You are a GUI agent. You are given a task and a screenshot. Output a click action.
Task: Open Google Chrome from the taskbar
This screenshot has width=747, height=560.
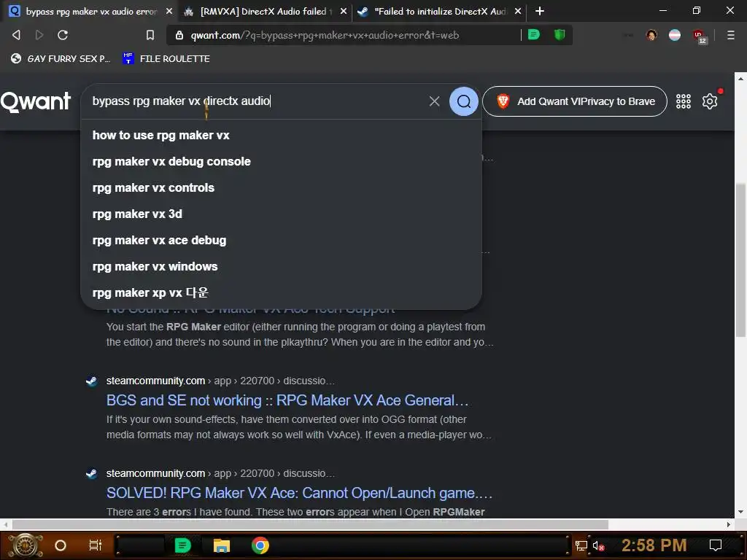(260, 545)
